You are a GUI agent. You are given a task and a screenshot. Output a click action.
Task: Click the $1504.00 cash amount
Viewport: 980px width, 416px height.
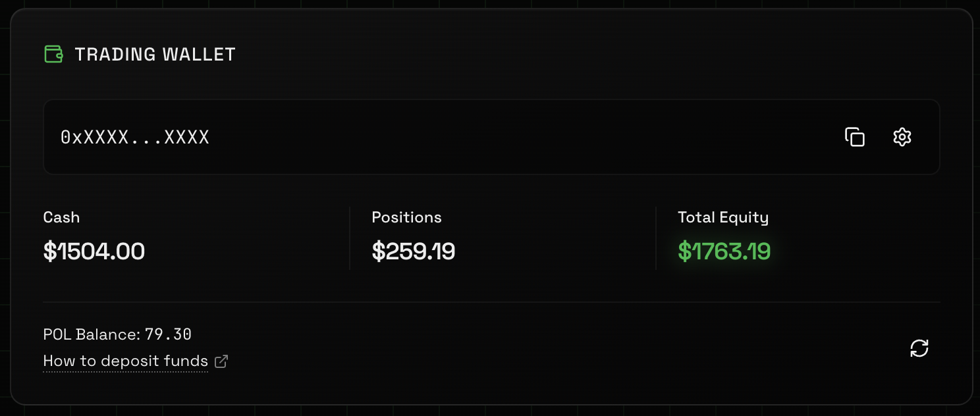click(94, 251)
